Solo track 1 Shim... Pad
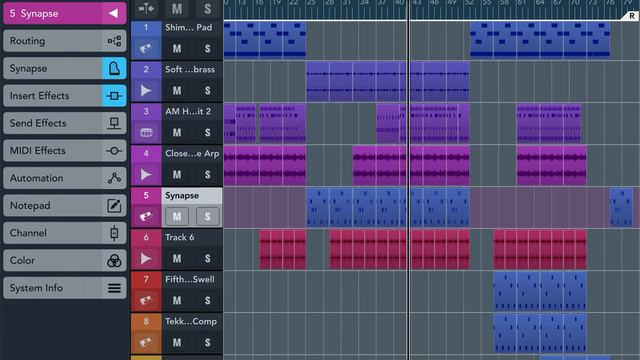 click(207, 49)
